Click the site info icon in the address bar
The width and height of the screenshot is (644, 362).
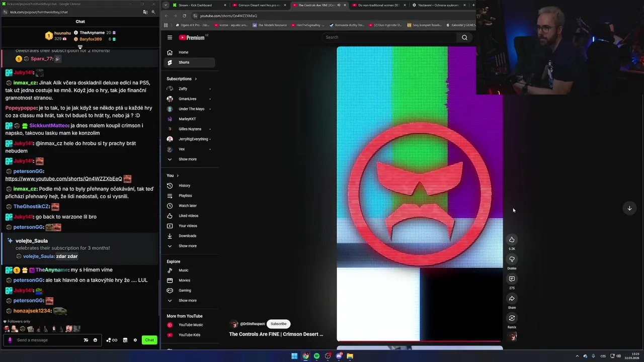click(195, 16)
